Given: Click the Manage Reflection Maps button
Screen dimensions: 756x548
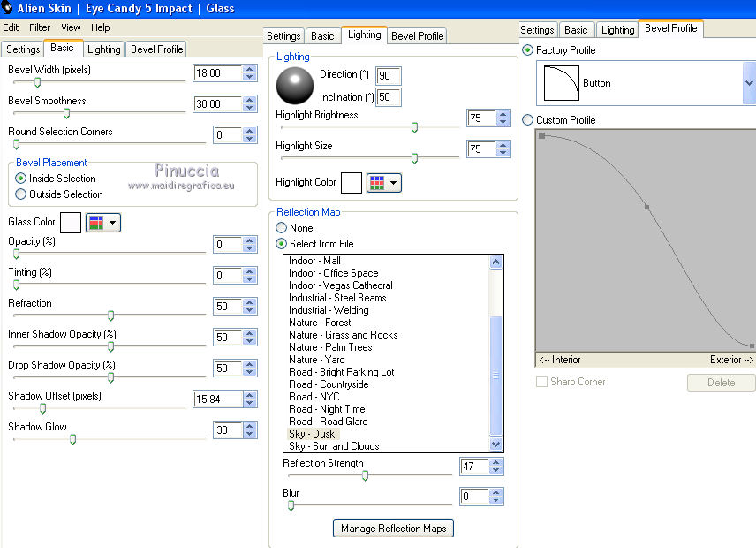Looking at the screenshot, I should (393, 529).
